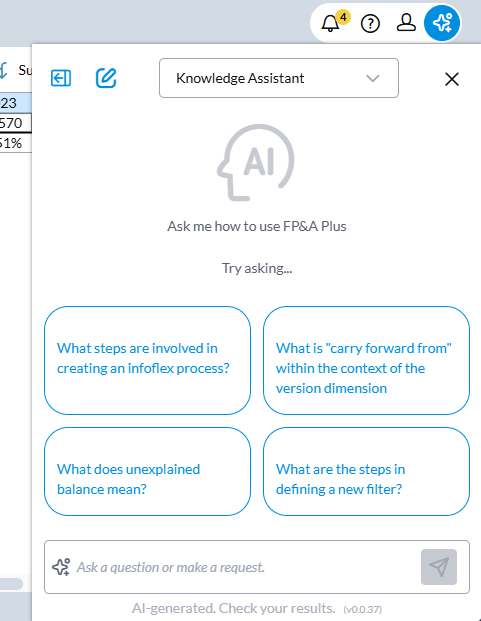Collapse the assistant panel with arrow icon

tap(61, 78)
